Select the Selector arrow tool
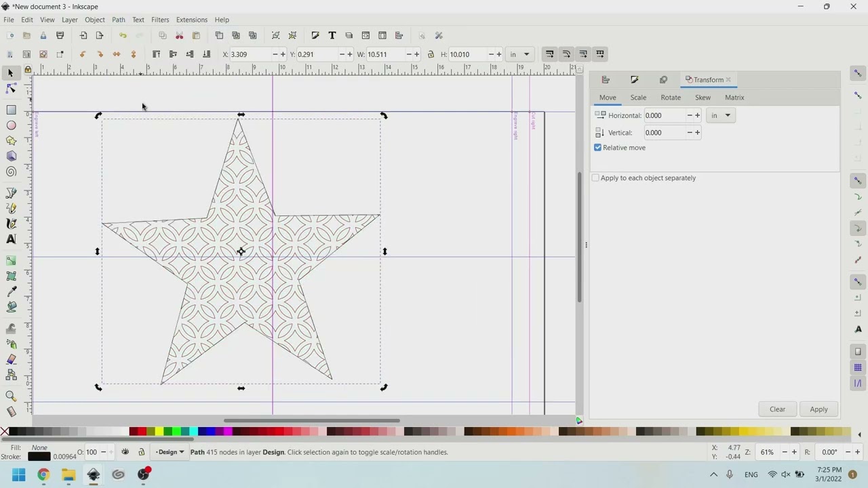The height and width of the screenshot is (488, 868). [x=10, y=73]
